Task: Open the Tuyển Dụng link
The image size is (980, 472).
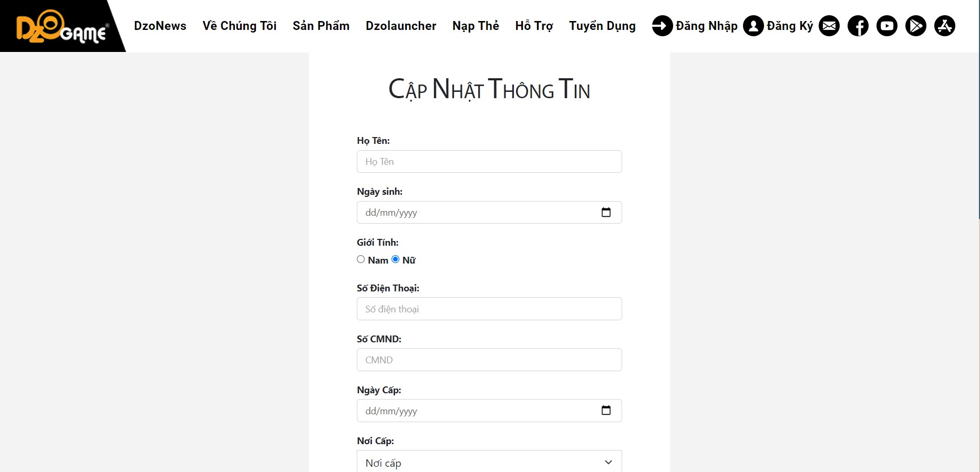Action: click(602, 26)
